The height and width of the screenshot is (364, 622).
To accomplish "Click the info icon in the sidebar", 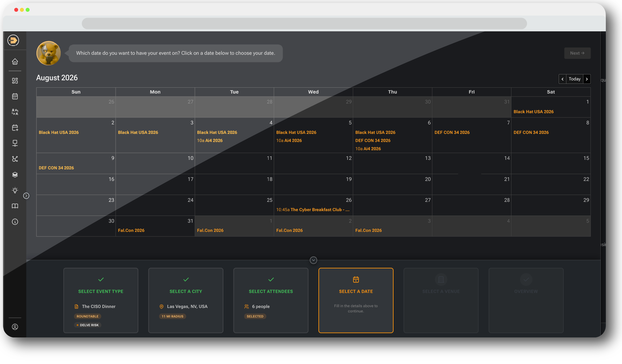I will 15,222.
